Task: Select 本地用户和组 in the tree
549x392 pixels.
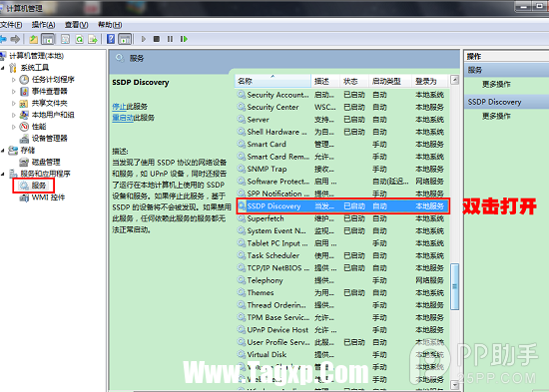Action: [x=53, y=115]
